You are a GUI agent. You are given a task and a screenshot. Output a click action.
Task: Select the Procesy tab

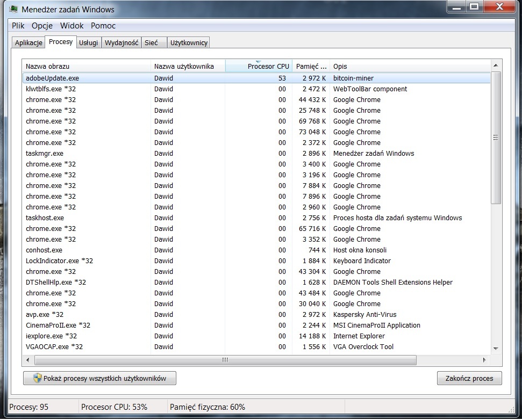click(x=61, y=42)
